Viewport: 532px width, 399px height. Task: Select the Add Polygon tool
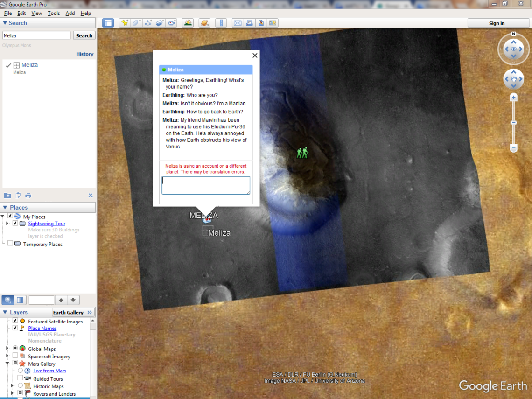136,23
